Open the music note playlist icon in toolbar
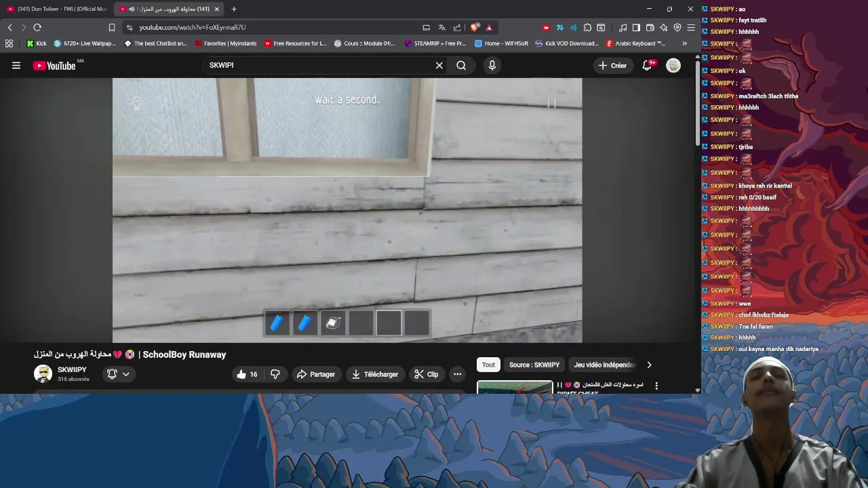This screenshot has width=868, height=488. (x=623, y=27)
